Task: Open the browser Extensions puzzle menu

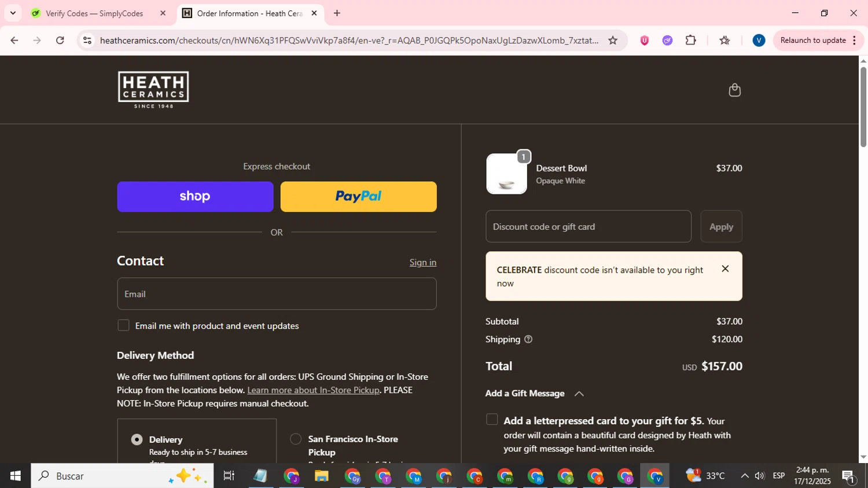Action: click(x=690, y=41)
